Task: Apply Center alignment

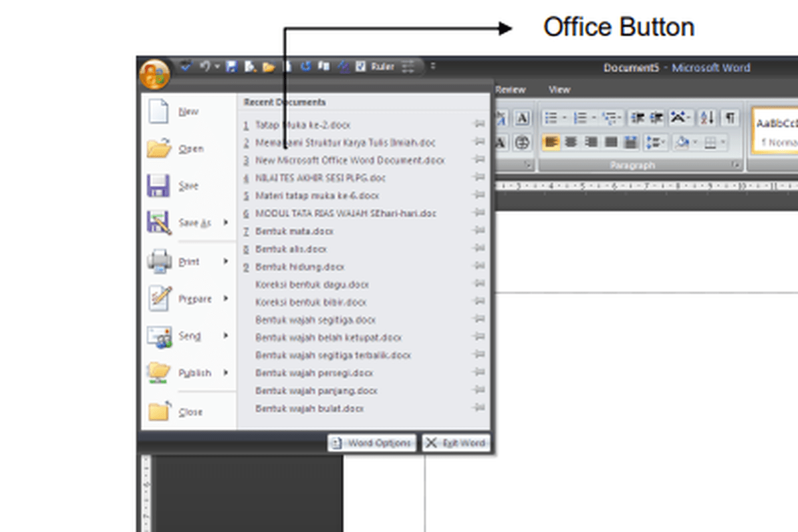Action: pos(572,142)
